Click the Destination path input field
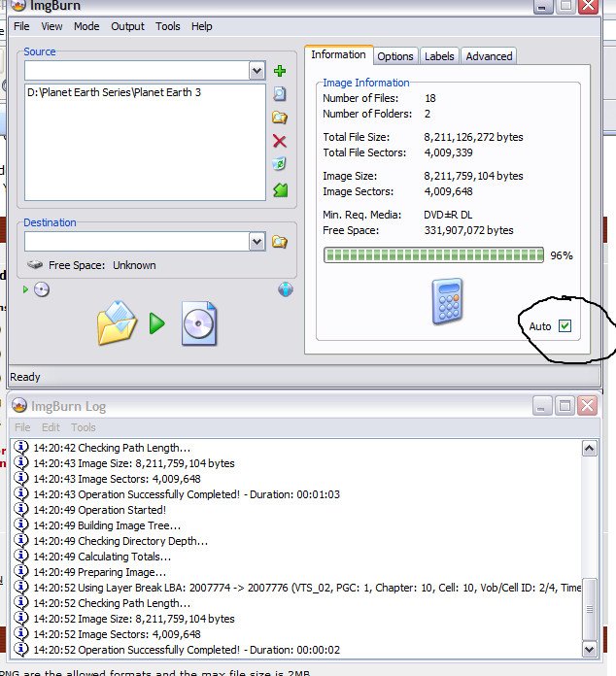Viewport: 616px width, 676px height. pos(137,242)
